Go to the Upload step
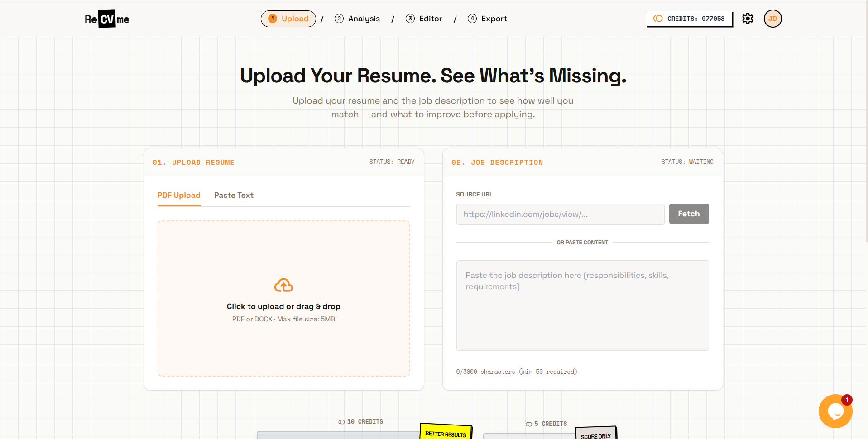Image resolution: width=868 pixels, height=439 pixels. tap(288, 19)
